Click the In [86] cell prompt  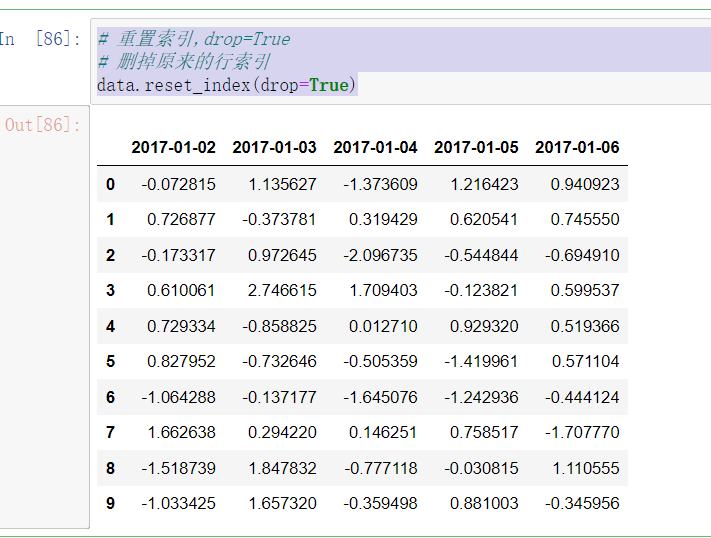coord(40,39)
